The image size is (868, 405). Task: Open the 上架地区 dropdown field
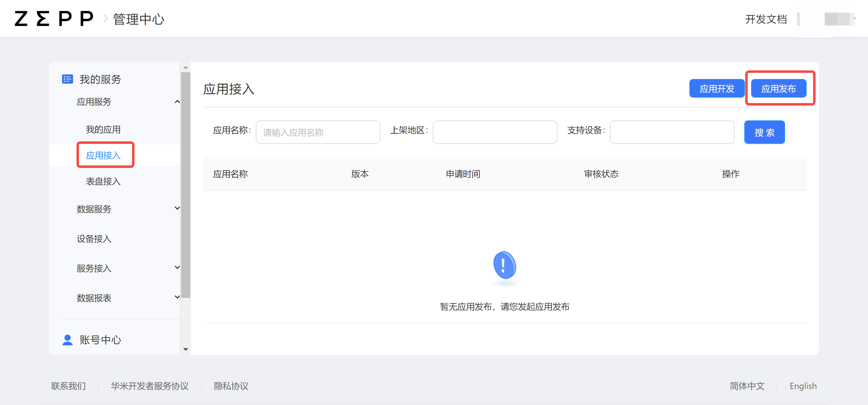(495, 132)
